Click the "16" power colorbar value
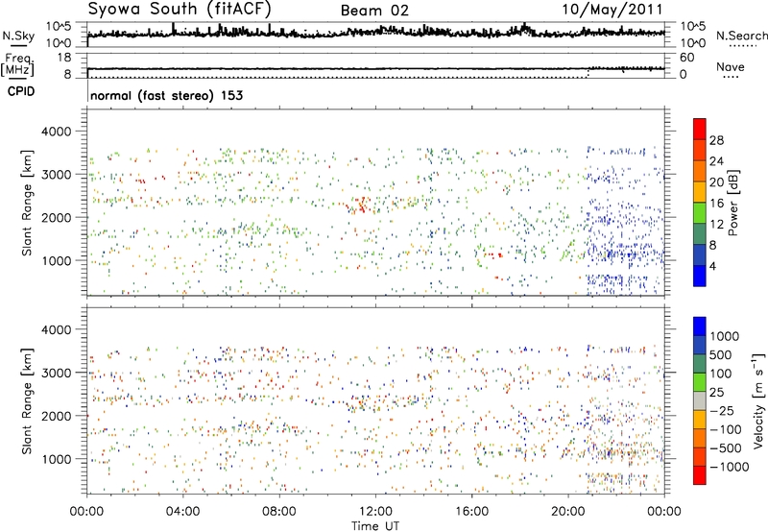The image size is (768, 532). tap(716, 204)
